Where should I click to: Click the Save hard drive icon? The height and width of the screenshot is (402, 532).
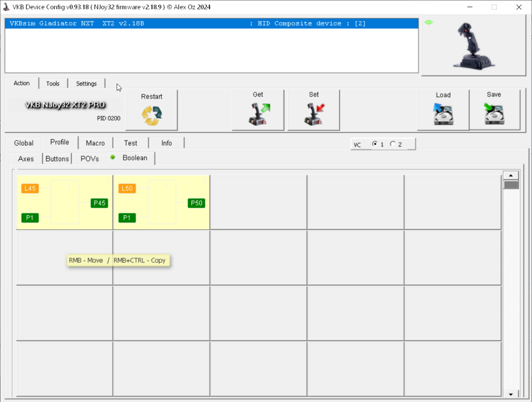coord(494,114)
